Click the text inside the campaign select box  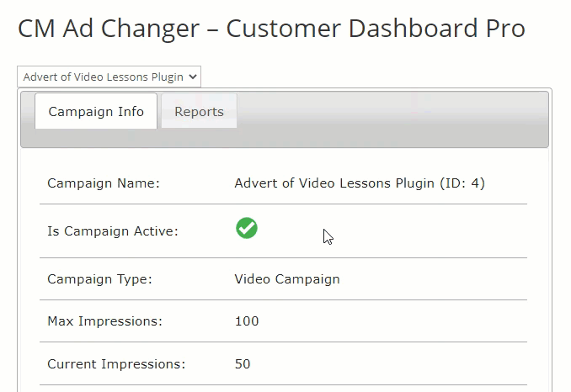coord(103,77)
